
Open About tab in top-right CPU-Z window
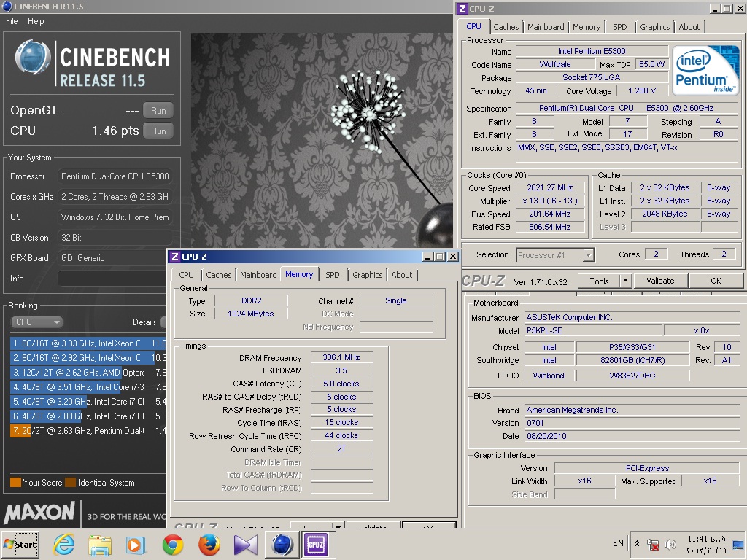tap(689, 27)
